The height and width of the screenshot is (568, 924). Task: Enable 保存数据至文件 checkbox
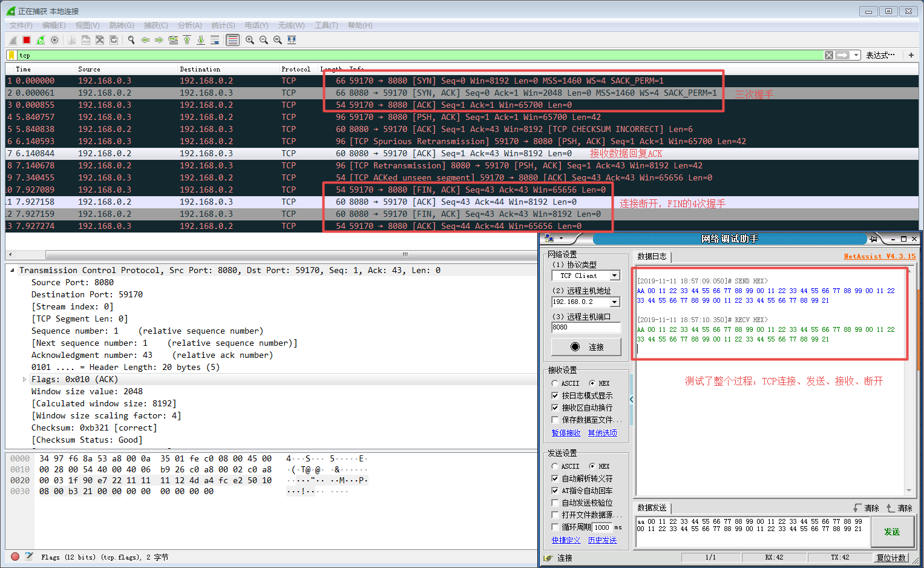tap(555, 420)
